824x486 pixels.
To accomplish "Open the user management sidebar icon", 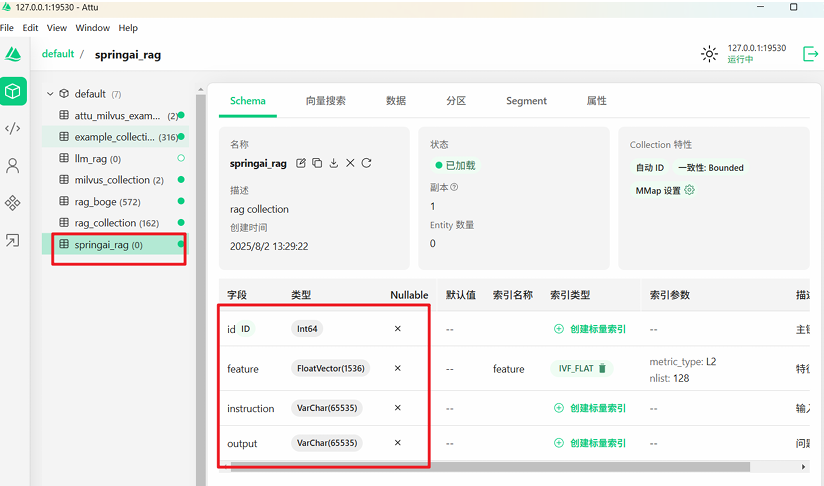I will pyautogui.click(x=13, y=165).
